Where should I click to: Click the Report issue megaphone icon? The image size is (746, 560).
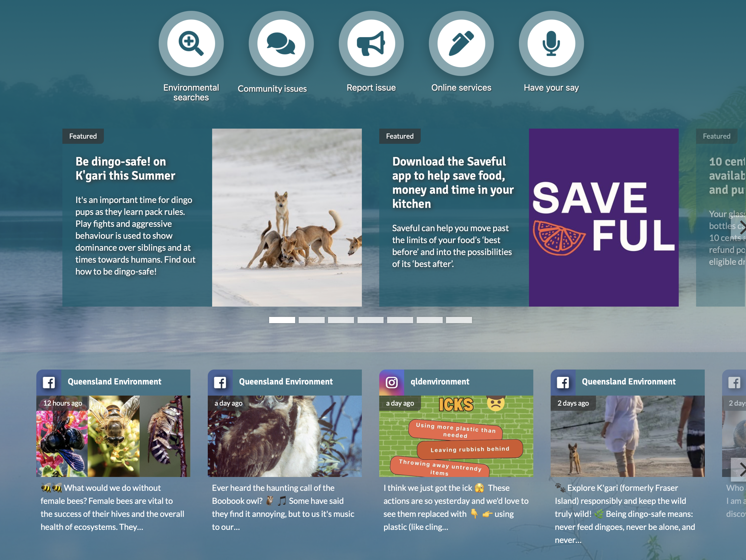click(371, 43)
